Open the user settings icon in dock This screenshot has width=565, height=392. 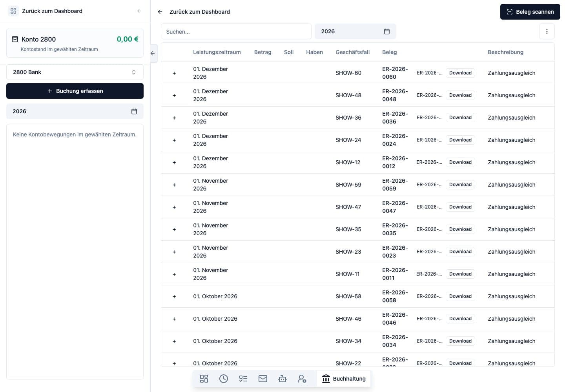[x=302, y=379]
